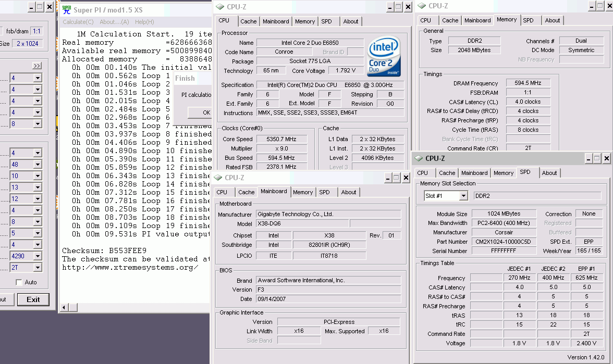Click the motherboard Model X38-DQ6 field
Screen dimensions: 613x364
(x=302, y=224)
